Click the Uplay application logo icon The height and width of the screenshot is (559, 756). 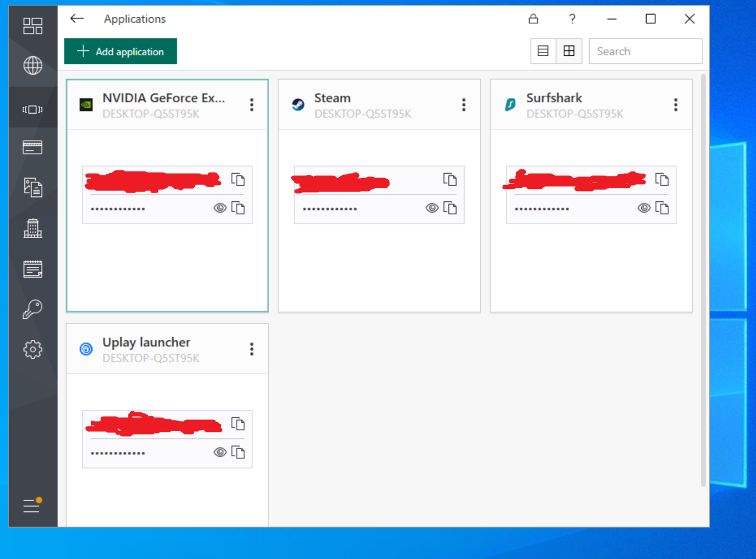coord(86,349)
